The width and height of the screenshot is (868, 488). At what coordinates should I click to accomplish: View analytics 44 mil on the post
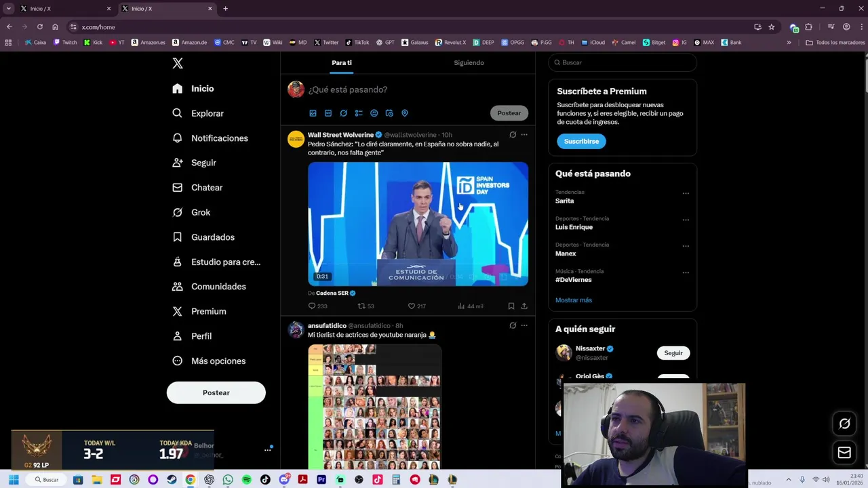471,306
